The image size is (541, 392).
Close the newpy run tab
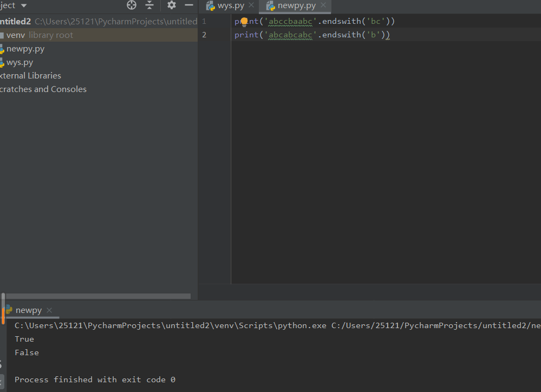tap(49, 310)
